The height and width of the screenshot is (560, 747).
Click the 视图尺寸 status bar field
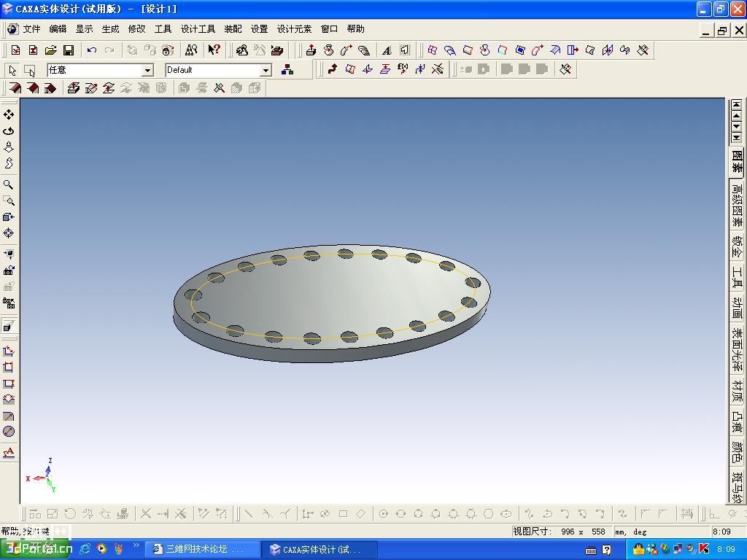[561, 532]
